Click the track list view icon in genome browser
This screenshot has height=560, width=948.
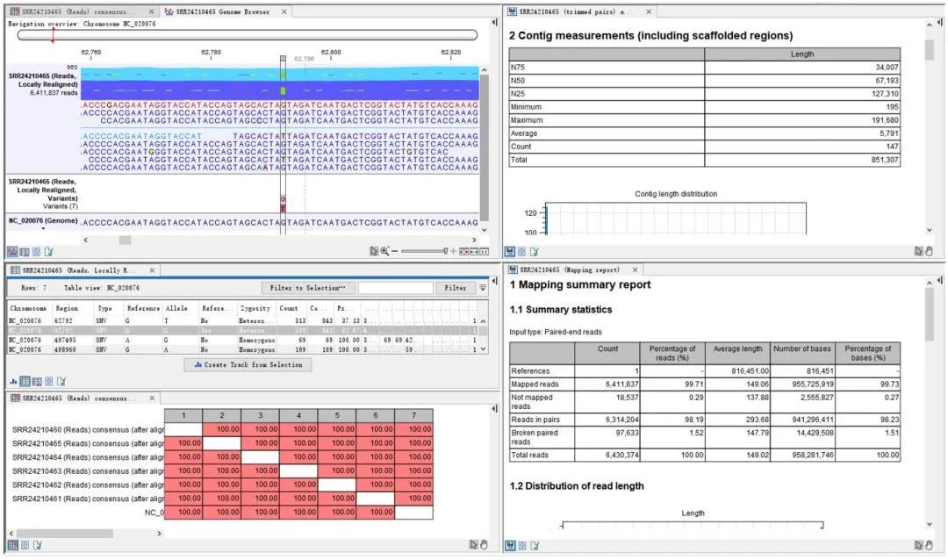25,252
